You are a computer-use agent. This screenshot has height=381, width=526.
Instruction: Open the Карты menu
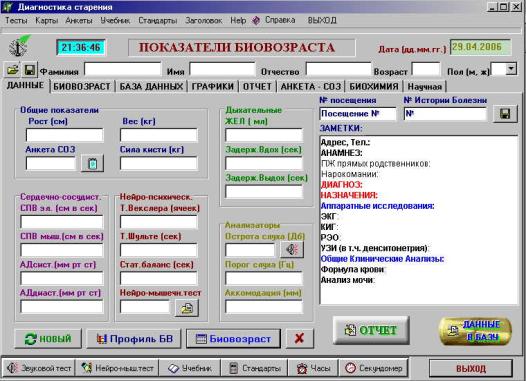click(47, 20)
